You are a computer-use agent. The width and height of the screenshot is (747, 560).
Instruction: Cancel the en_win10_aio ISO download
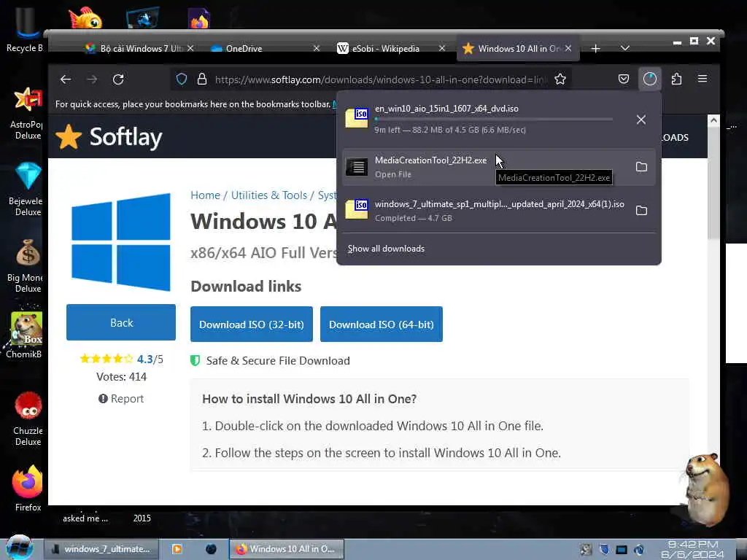pos(641,120)
